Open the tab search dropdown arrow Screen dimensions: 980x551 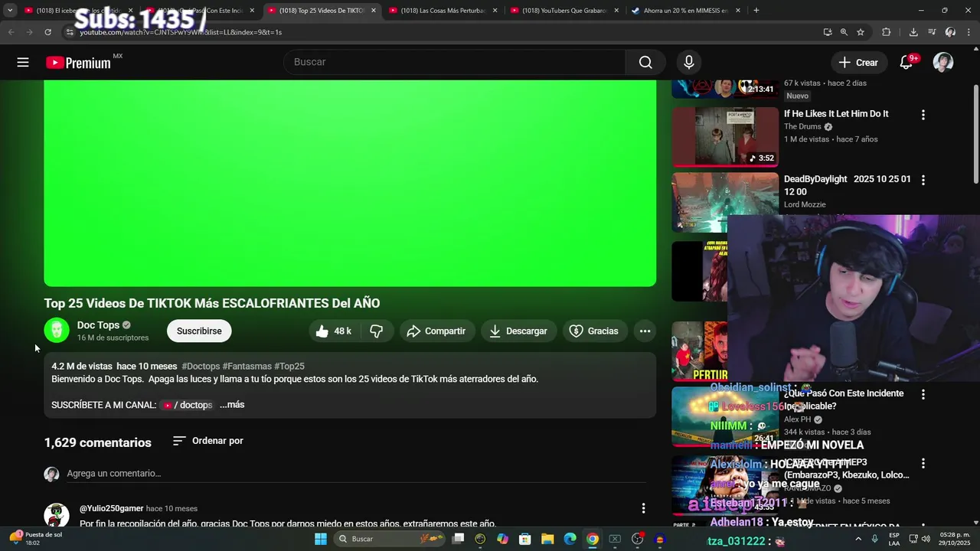click(x=10, y=11)
